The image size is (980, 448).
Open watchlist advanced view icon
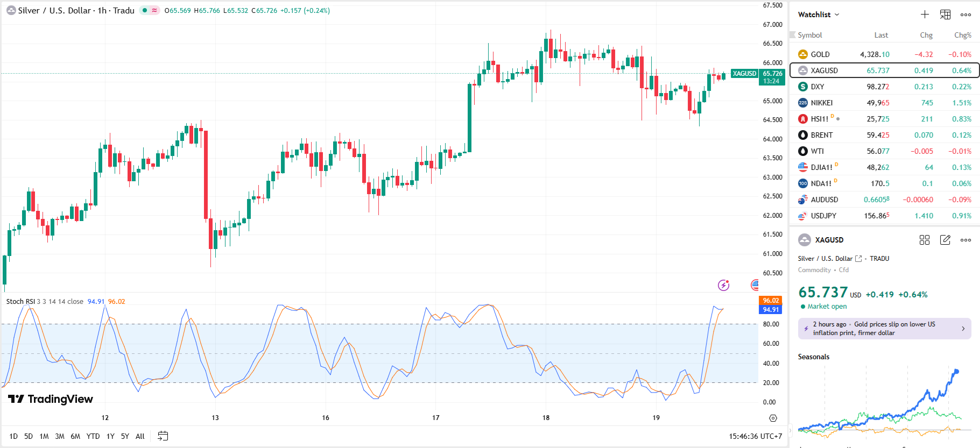pos(945,15)
